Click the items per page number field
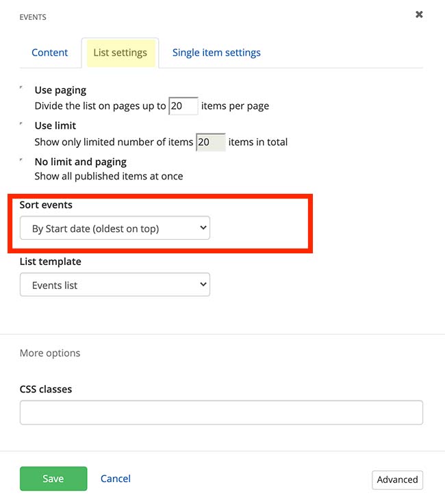The width and height of the screenshot is (445, 504). 183,106
